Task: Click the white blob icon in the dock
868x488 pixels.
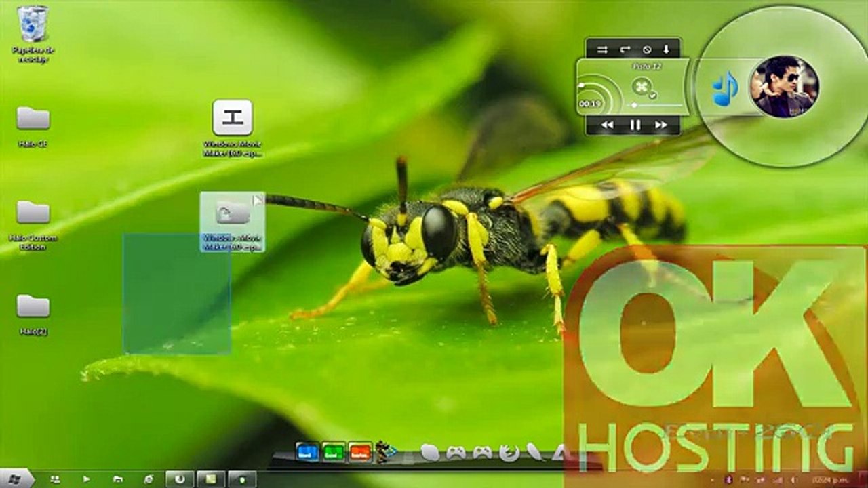Action: [x=430, y=453]
